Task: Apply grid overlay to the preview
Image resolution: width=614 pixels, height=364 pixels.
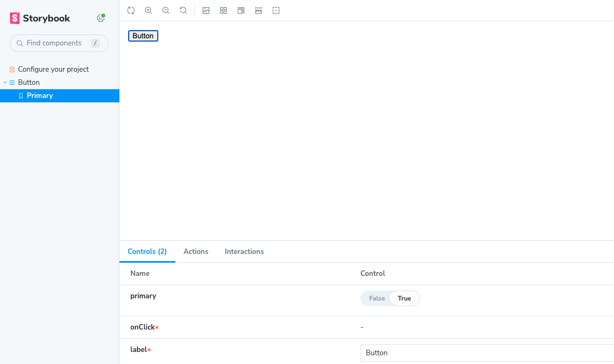Action: point(223,10)
